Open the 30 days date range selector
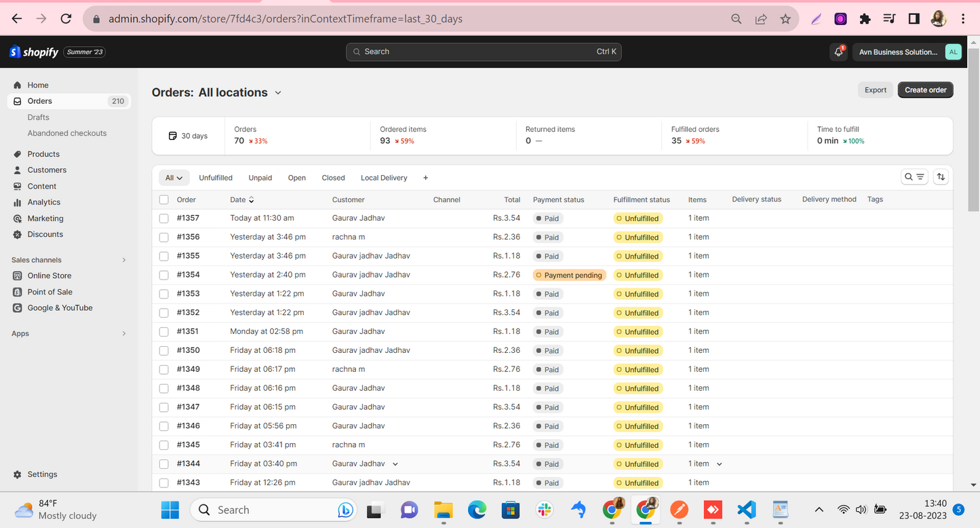Screen dimensions: 980x528 coord(188,136)
